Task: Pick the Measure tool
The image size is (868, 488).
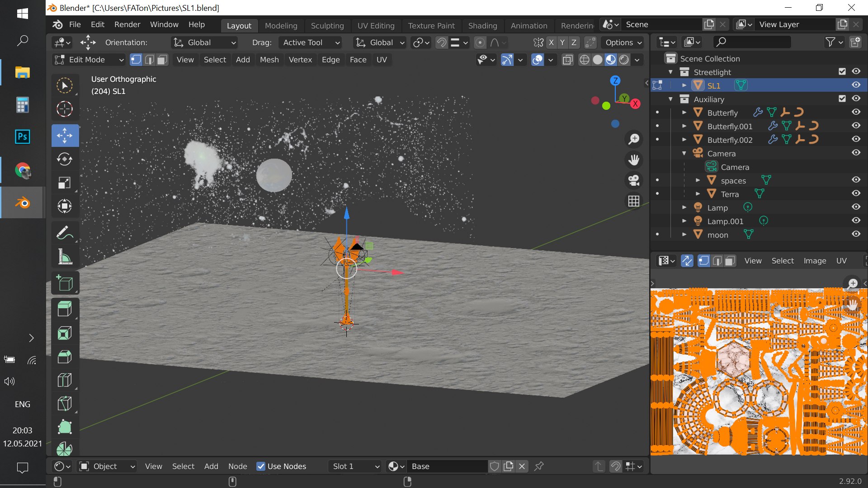Action: tap(65, 257)
